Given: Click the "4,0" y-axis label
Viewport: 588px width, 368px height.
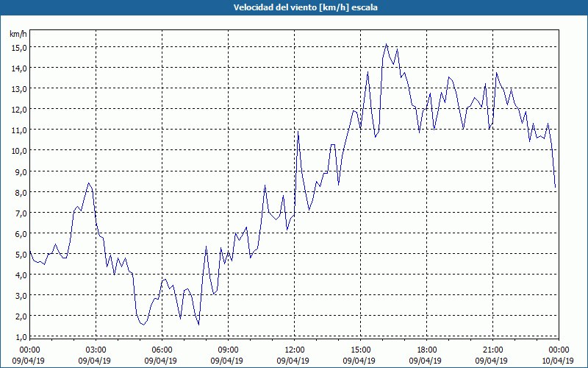Looking at the screenshot, I should click(x=21, y=275).
